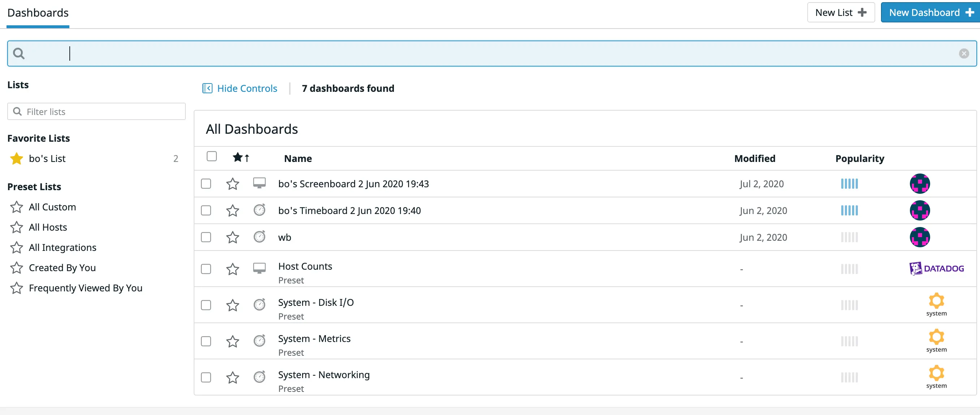Sort dashboards by the Modified column

755,158
